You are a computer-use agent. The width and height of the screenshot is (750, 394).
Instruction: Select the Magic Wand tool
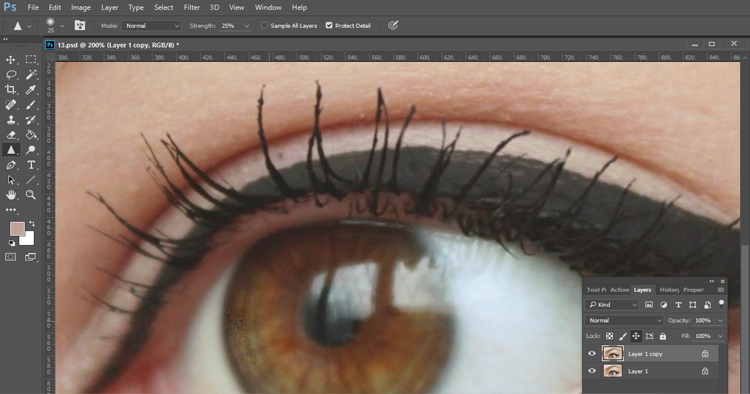pos(31,75)
